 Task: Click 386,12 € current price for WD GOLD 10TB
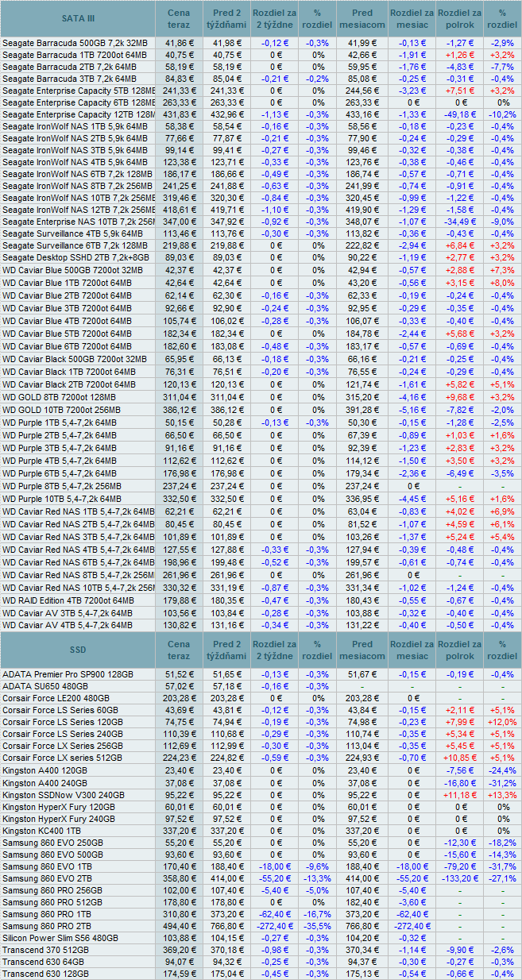[179, 408]
